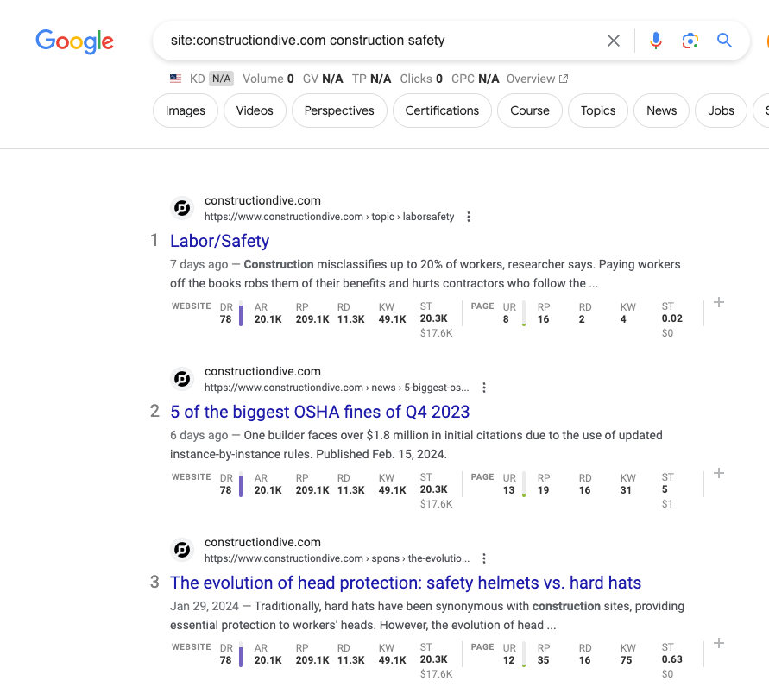This screenshot has height=700, width=769.
Task: Open the Labor/Safety article
Action: pos(219,241)
